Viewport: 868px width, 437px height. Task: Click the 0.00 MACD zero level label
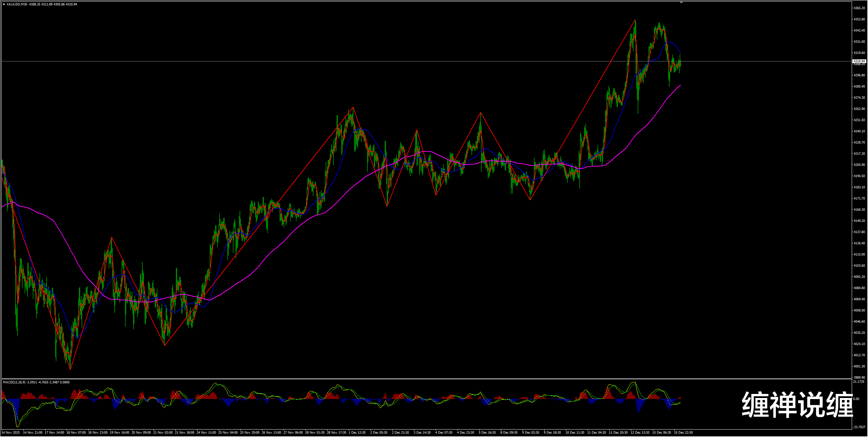856,399
